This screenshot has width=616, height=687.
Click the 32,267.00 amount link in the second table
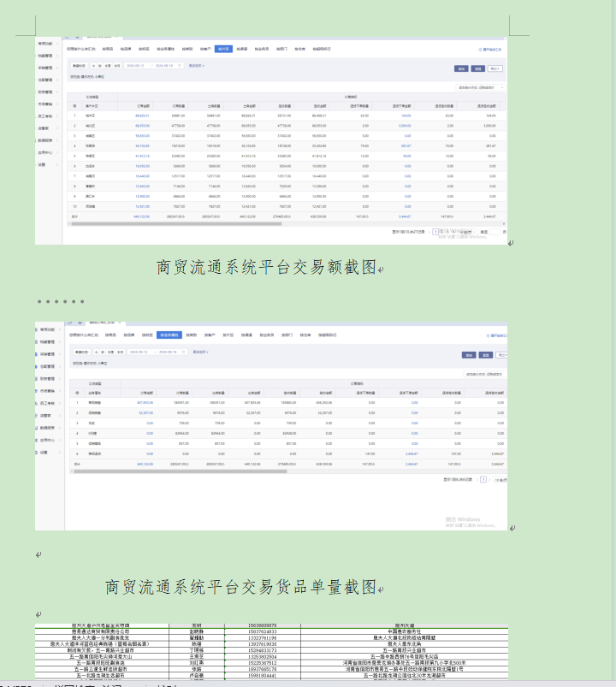point(146,412)
